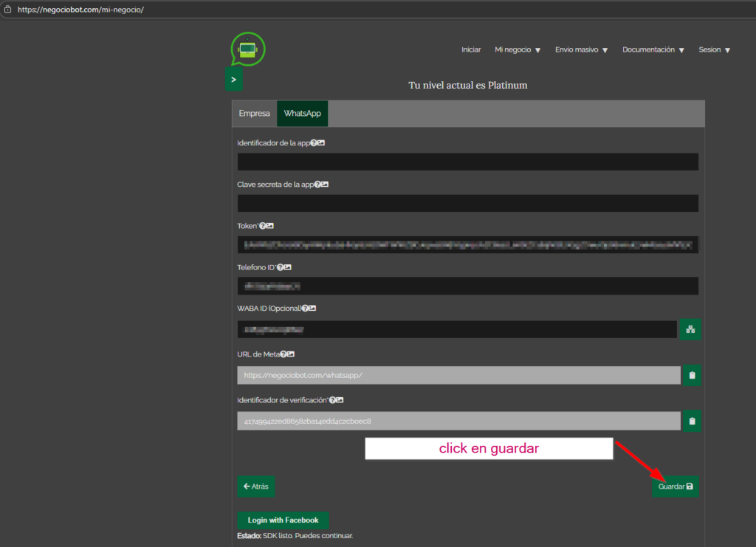Click the Identificador de la app input field
Viewport: 756px width, 547px height.
click(467, 162)
